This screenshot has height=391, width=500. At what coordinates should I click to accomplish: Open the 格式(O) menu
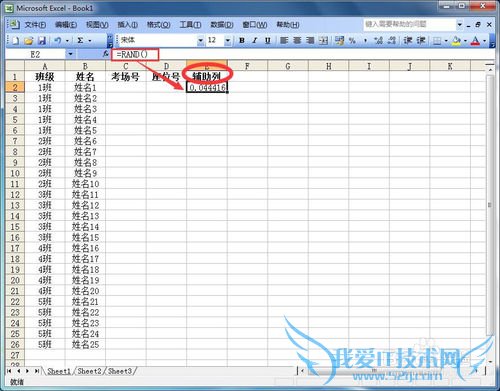pos(159,25)
